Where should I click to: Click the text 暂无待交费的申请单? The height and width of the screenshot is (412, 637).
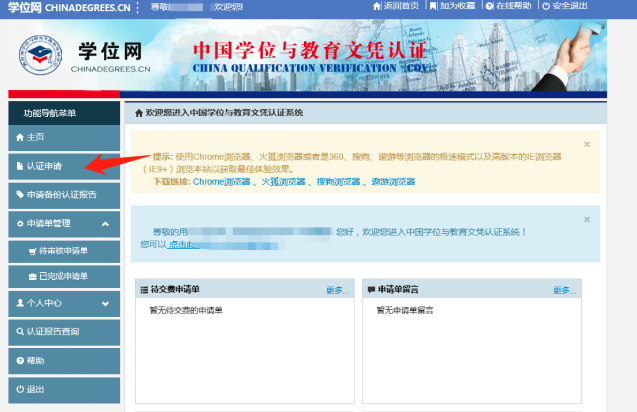[x=186, y=310]
